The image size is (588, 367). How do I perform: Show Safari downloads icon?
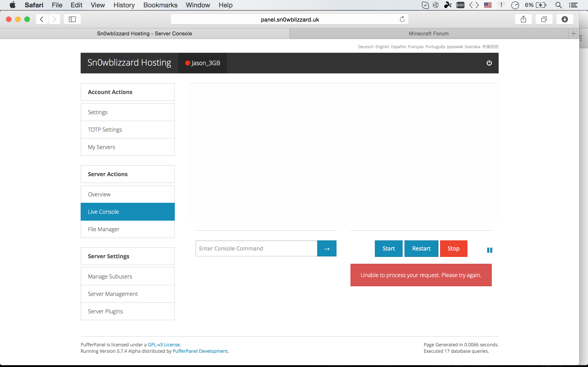click(564, 19)
